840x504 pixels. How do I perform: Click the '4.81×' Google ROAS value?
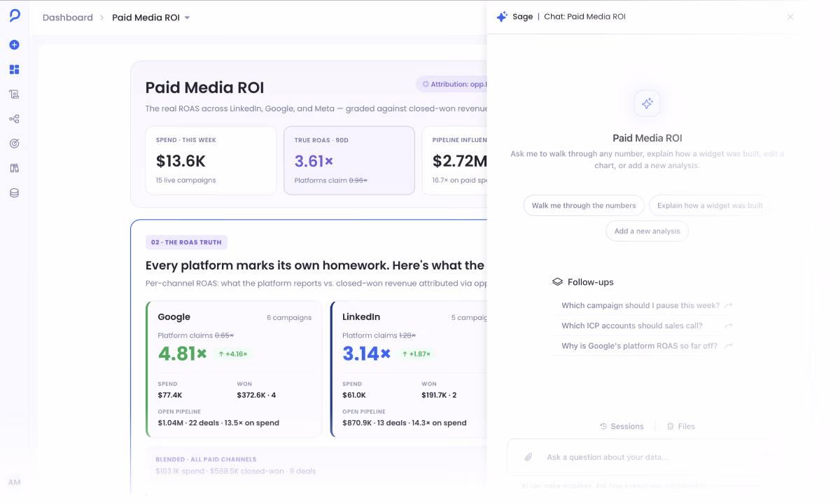(183, 353)
